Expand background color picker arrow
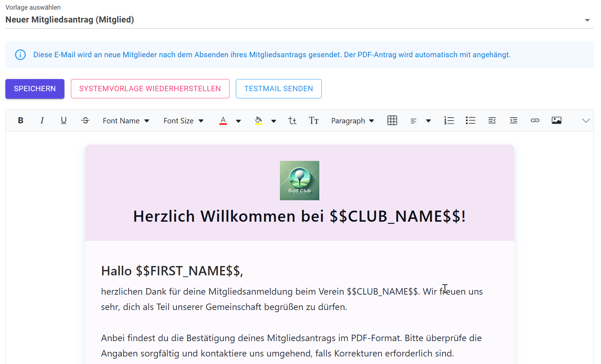Viewport: 601px width, 364px height. pos(273,121)
